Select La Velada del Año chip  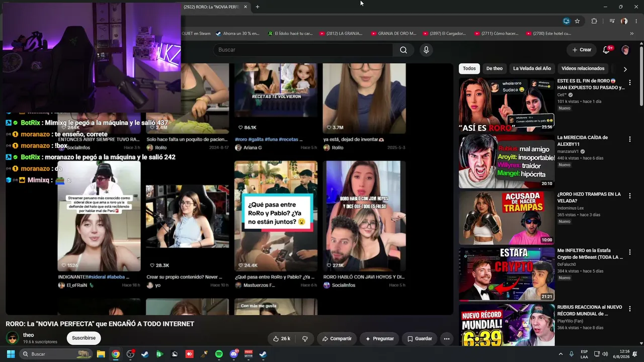click(x=532, y=68)
